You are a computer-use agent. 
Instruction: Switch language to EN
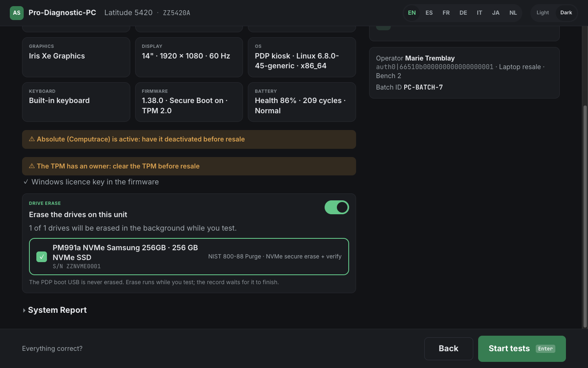412,13
